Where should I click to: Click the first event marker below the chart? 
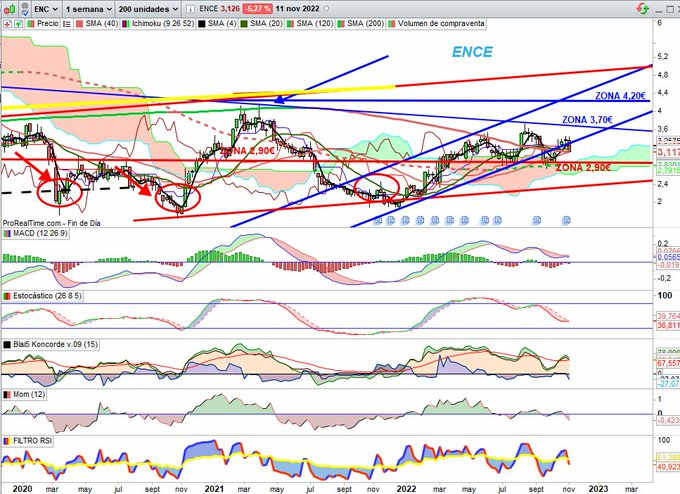pos(378,220)
